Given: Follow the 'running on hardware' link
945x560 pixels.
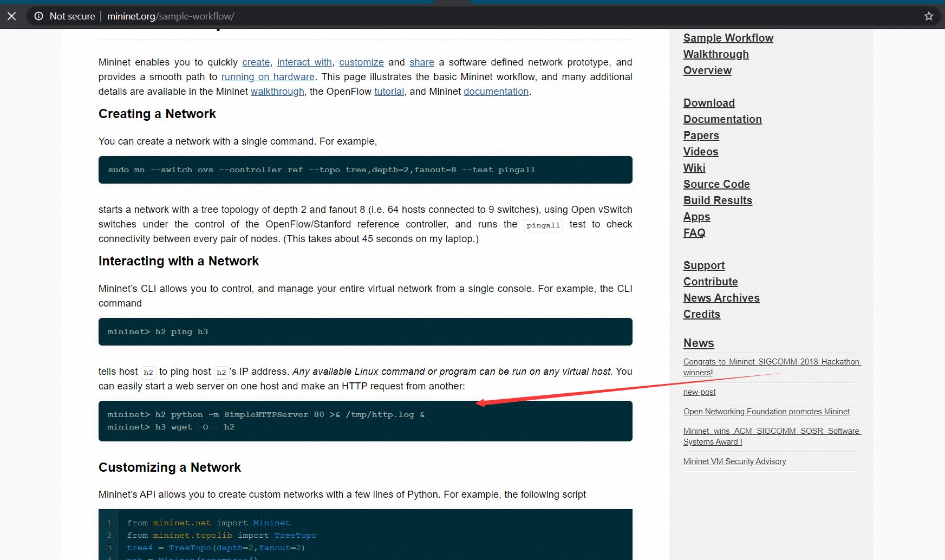Looking at the screenshot, I should pos(268,77).
